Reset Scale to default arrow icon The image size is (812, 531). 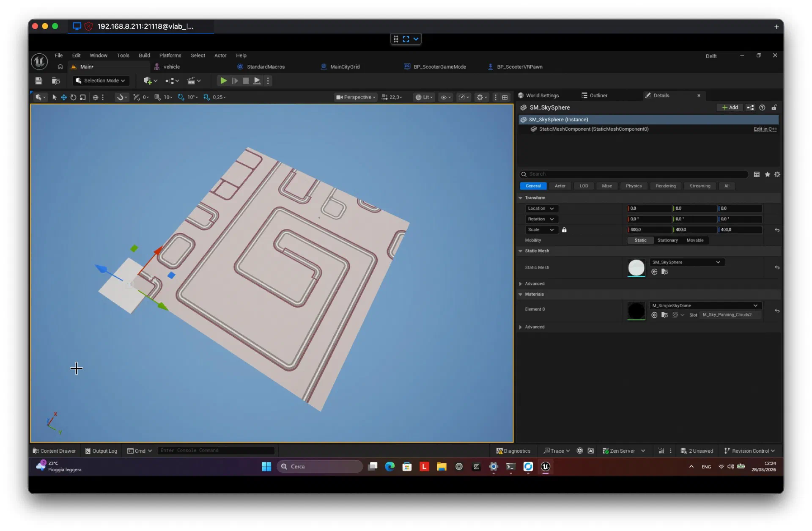pos(777,230)
